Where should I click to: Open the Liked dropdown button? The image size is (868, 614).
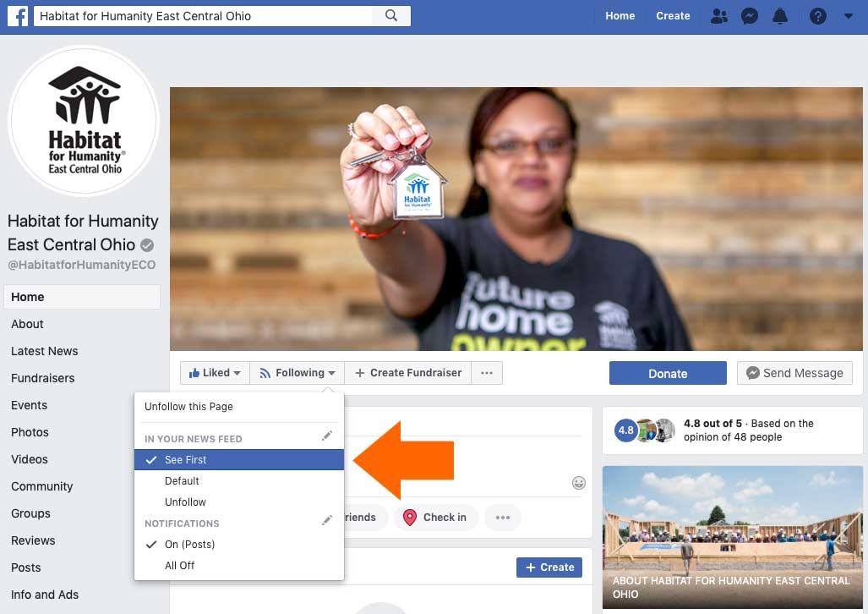(215, 373)
